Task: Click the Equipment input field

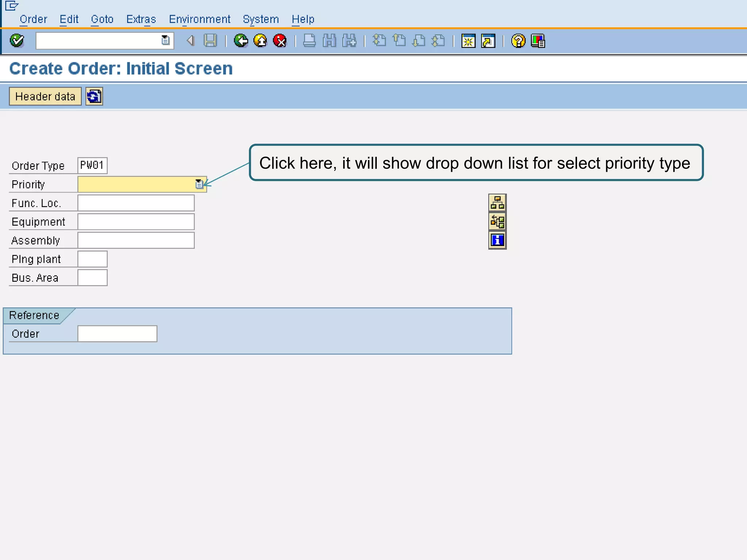Action: click(x=136, y=222)
